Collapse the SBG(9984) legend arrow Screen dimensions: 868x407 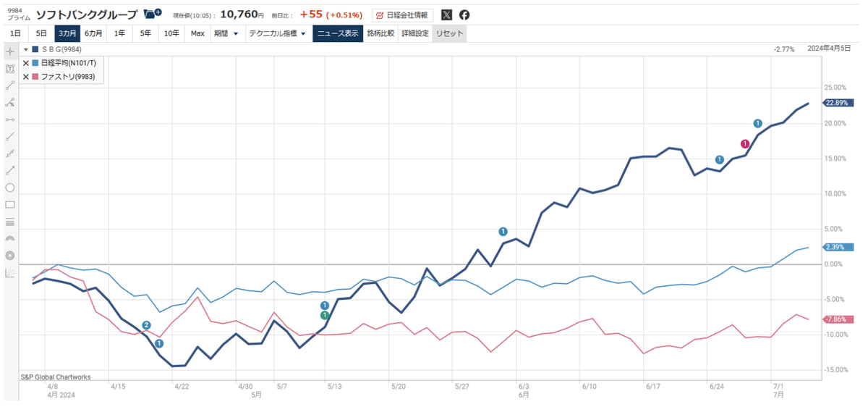[x=26, y=49]
